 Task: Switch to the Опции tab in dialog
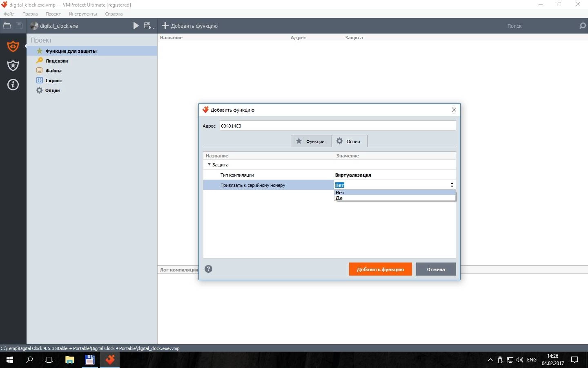pos(349,141)
